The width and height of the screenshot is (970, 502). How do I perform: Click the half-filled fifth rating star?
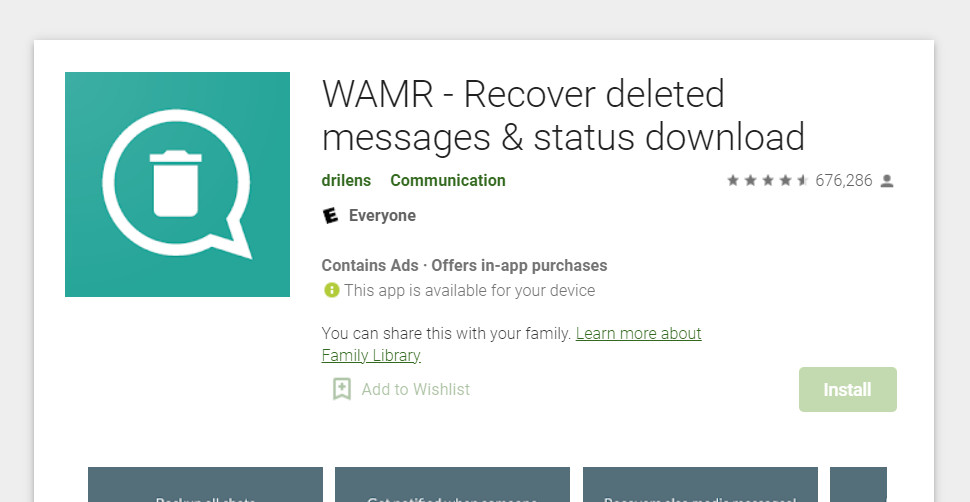802,180
